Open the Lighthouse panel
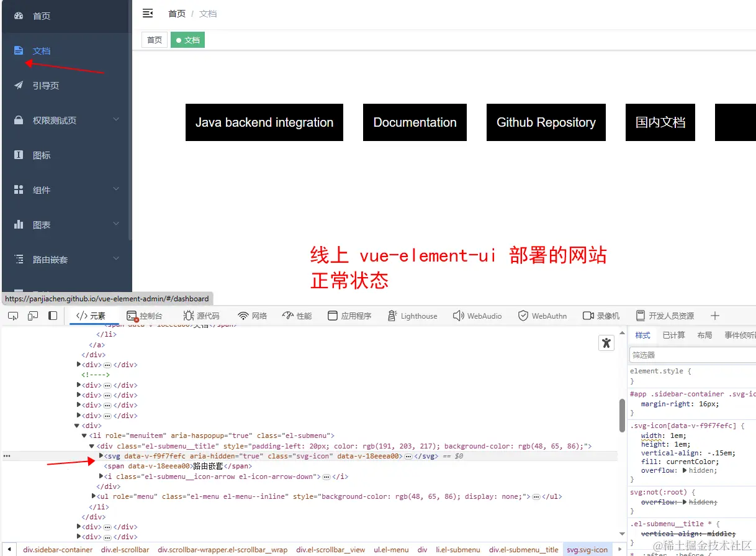756x556 pixels. tap(413, 316)
